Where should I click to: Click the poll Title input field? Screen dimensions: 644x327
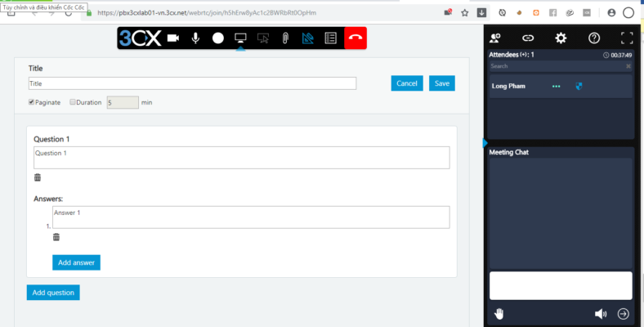tap(192, 83)
